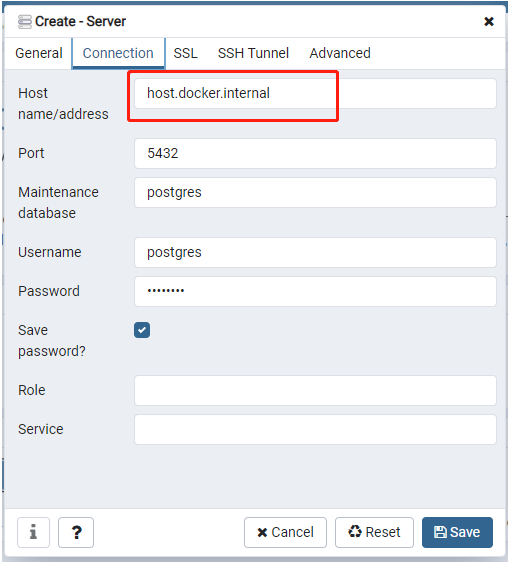Image resolution: width=510 pixels, height=562 pixels.
Task: Select the Maintenance database field
Action: [315, 192]
